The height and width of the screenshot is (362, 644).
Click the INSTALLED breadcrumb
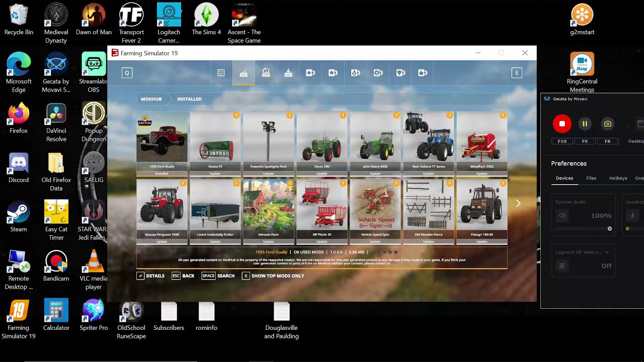click(x=189, y=99)
